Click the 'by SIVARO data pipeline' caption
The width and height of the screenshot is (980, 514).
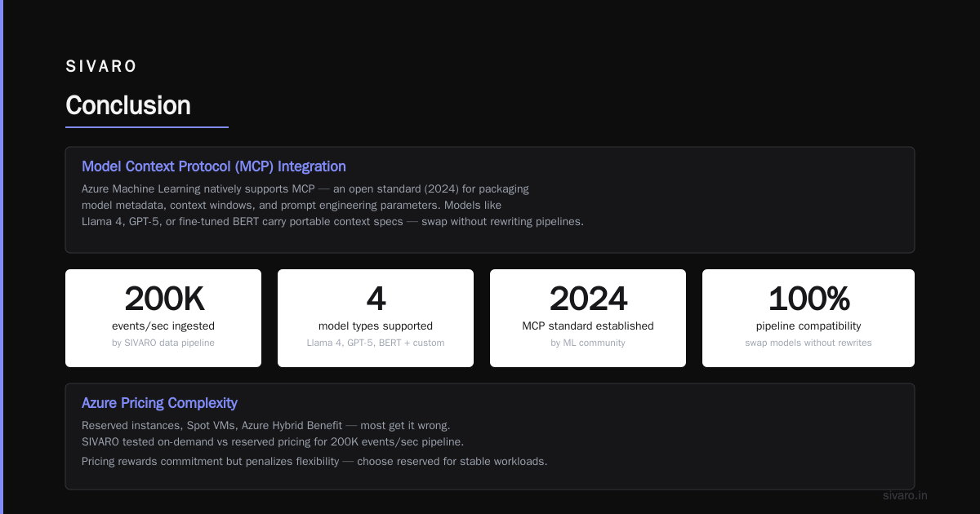click(x=163, y=343)
